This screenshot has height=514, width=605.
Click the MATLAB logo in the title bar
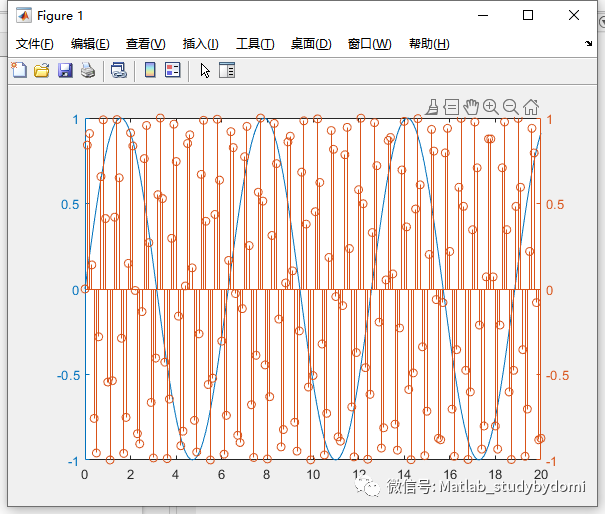point(24,15)
